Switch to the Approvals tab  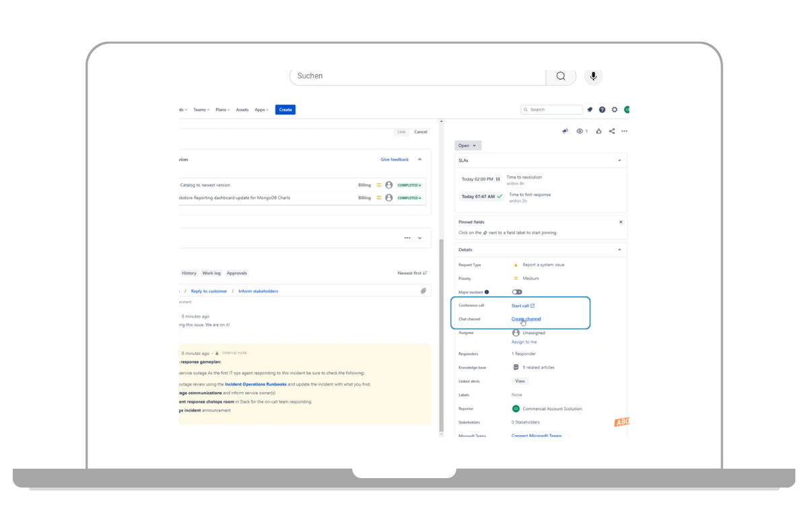237,273
